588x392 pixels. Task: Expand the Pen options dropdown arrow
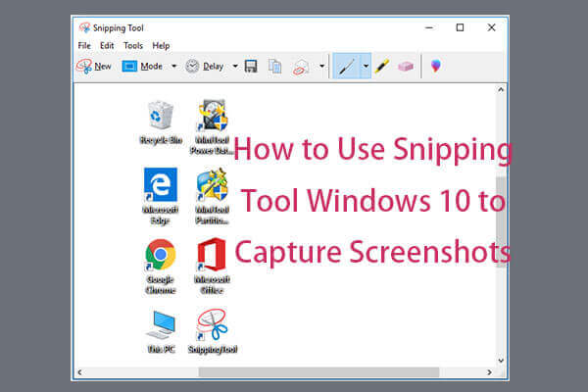click(x=366, y=67)
